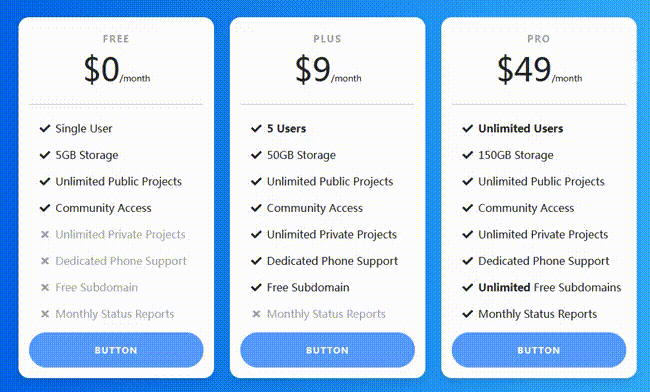
Task: Click the checkmark next to 150GB Storage
Action: tap(468, 155)
